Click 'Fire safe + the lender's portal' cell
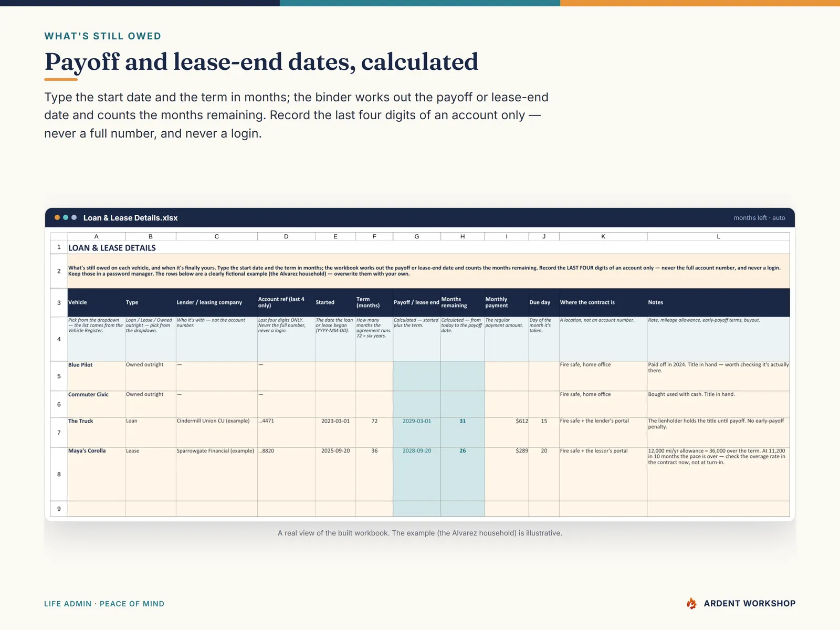840x630 pixels. coord(603,433)
